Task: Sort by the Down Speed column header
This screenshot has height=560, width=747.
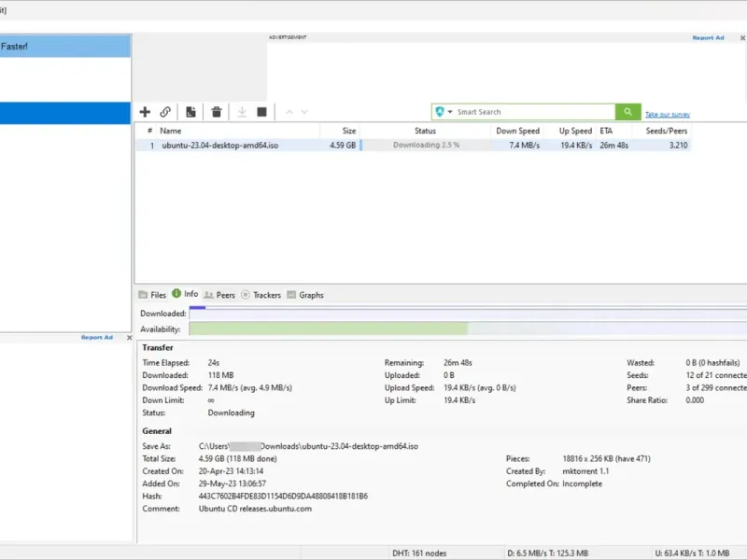Action: pos(517,131)
